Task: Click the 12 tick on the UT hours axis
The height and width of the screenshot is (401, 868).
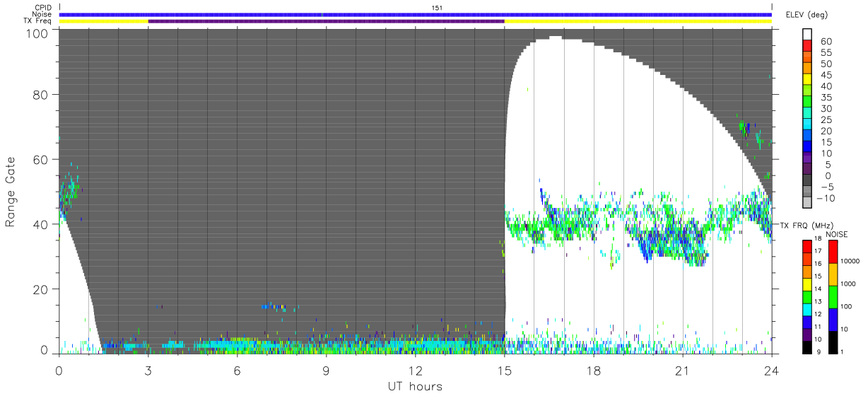Action: (x=416, y=370)
